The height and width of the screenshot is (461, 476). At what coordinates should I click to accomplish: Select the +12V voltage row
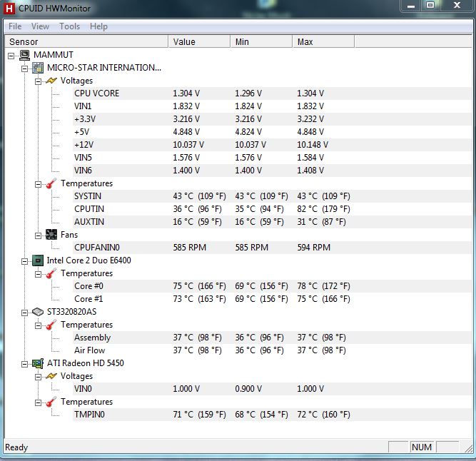pos(273,145)
